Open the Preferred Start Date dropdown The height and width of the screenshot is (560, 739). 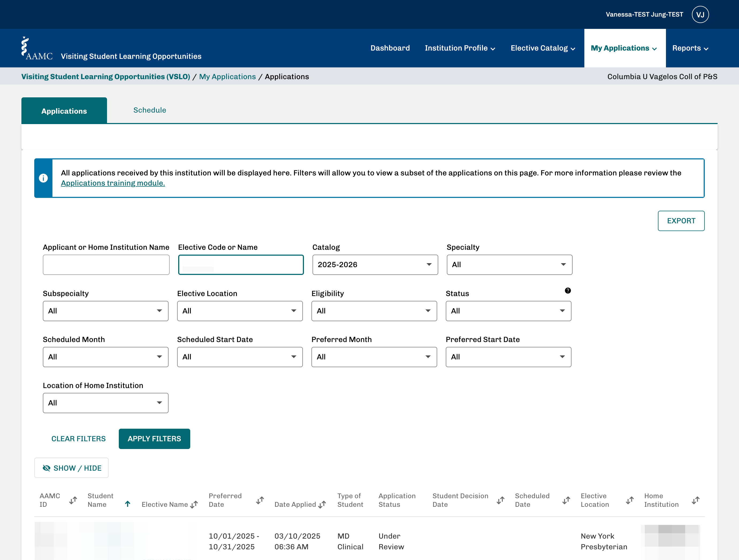[508, 357]
